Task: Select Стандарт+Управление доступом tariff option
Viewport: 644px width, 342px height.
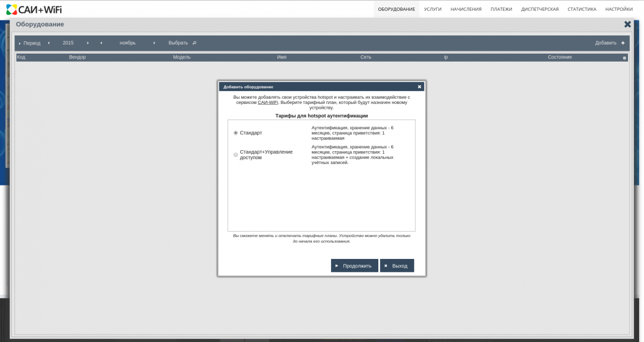Action: (236, 155)
